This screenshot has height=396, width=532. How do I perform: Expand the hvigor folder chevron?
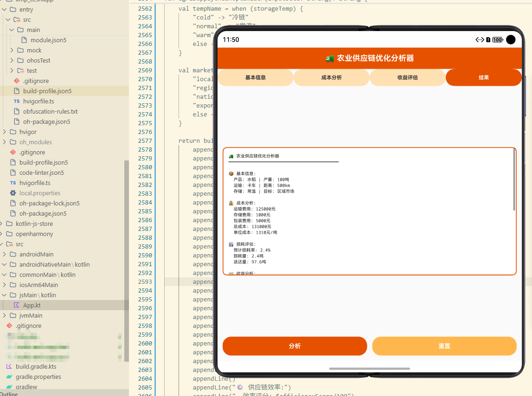(5, 132)
